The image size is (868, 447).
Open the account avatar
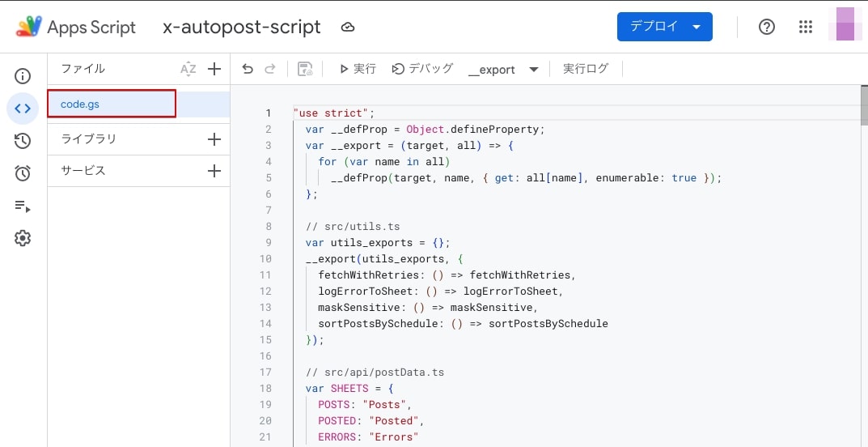[845, 24]
